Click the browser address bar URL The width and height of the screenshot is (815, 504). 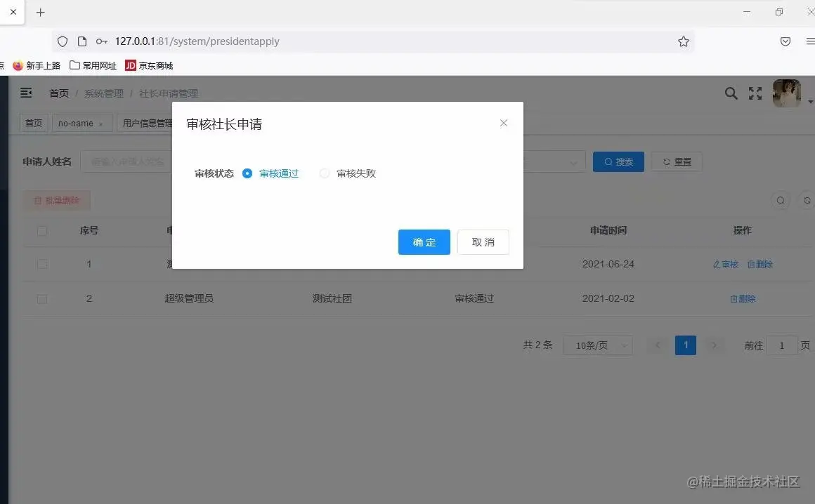point(197,41)
